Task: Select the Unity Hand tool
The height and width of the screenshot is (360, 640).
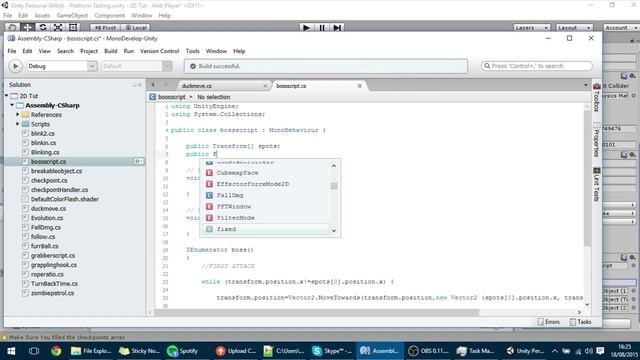Action: 12,27
